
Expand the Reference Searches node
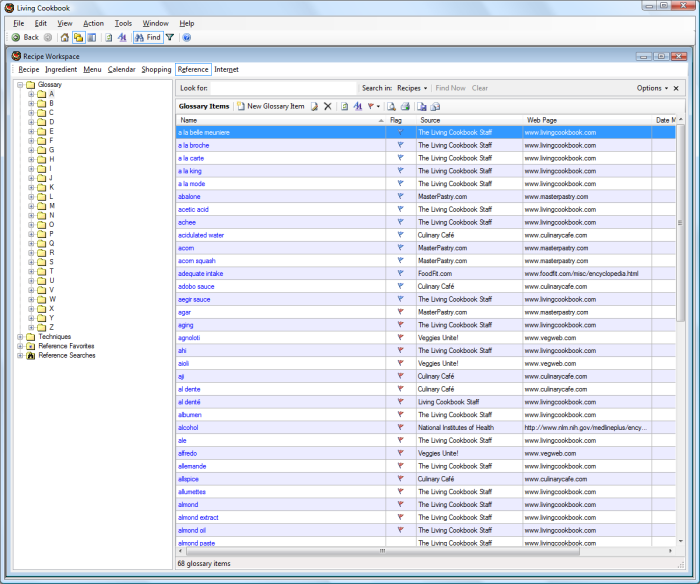tap(20, 355)
